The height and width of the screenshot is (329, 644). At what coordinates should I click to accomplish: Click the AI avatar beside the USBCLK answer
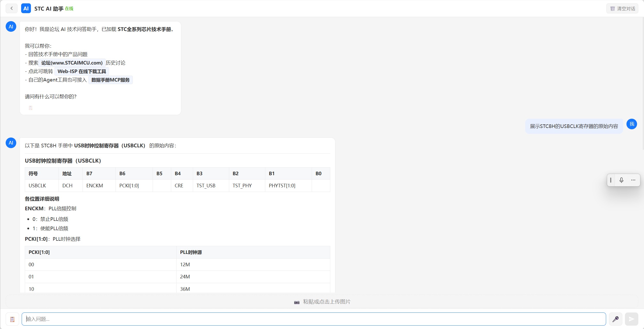coord(11,143)
